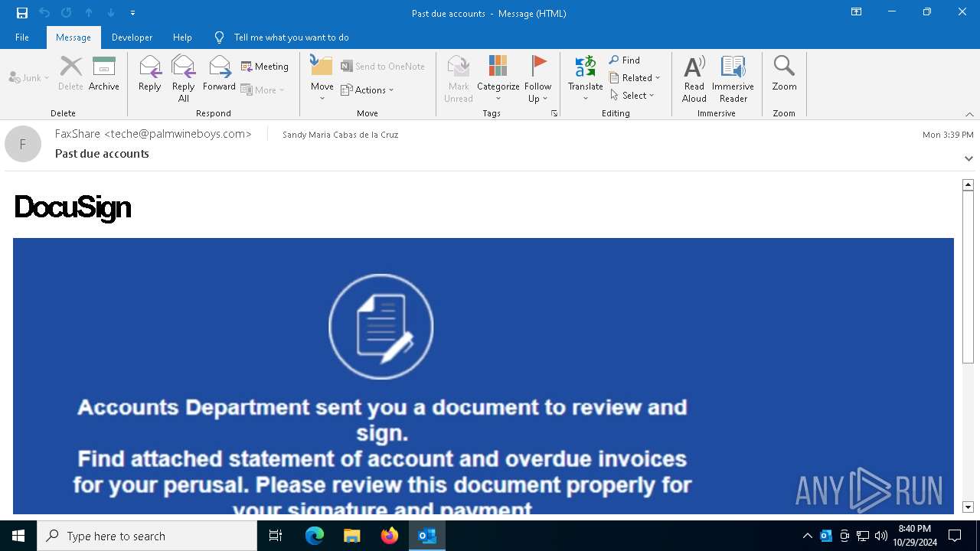This screenshot has width=980, height=551.
Task: Open the Zoom dialog
Action: point(785,73)
